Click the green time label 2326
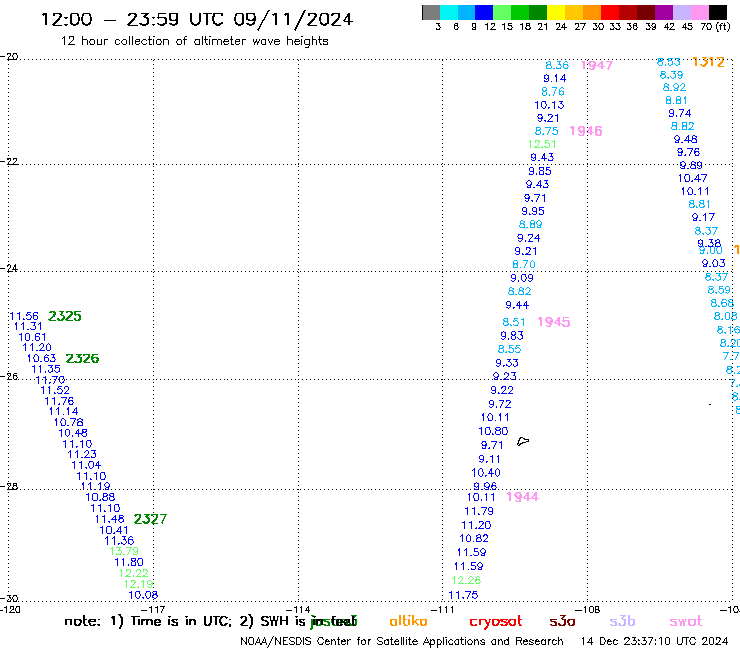Screen dimensions: 740x650 [x=82, y=359]
